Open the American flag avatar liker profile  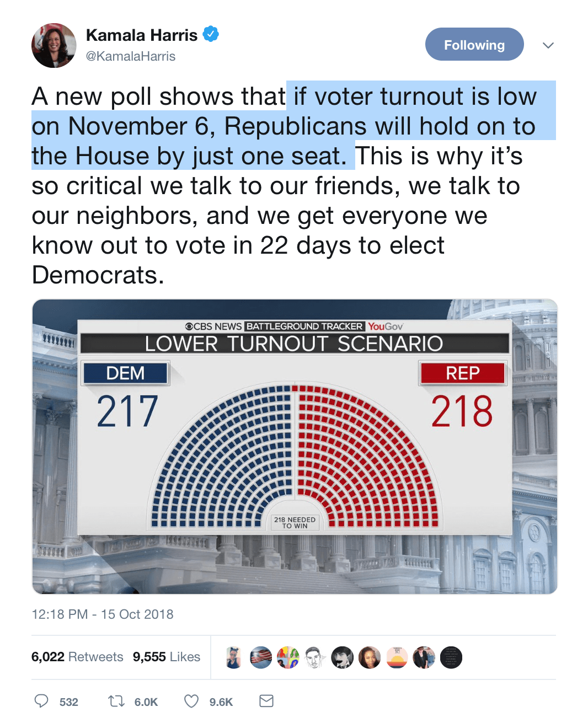pyautogui.click(x=261, y=657)
